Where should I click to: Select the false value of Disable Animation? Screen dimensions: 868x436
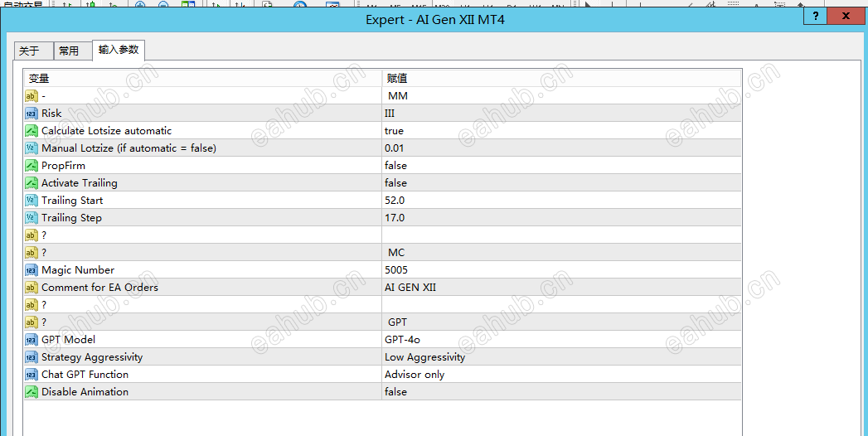(x=395, y=392)
